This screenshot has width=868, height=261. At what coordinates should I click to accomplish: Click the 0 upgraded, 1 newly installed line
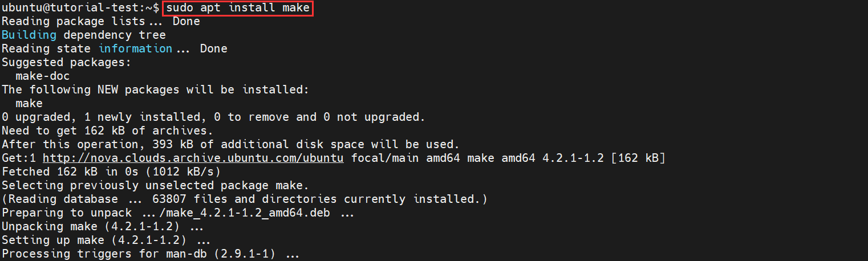pyautogui.click(x=214, y=117)
